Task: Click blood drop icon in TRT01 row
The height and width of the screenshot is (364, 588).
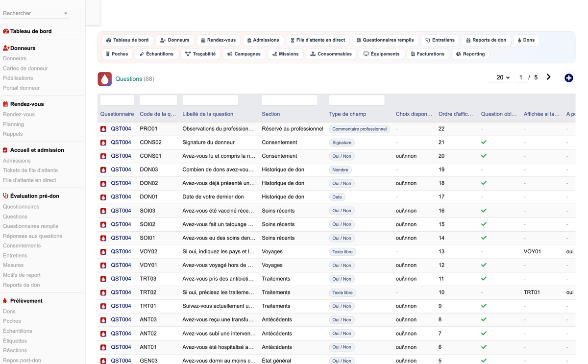Action: (103, 306)
